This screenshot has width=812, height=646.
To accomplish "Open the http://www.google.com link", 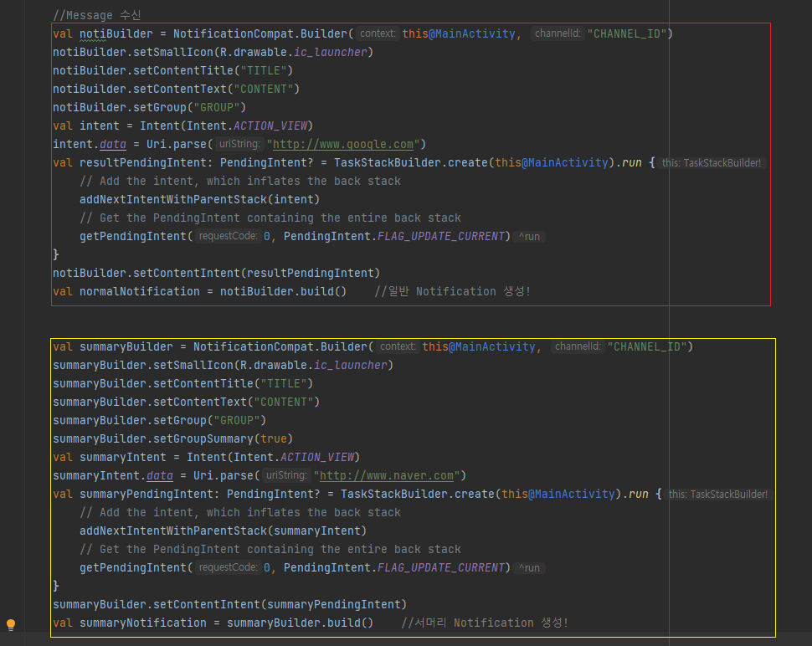I will coord(343,145).
